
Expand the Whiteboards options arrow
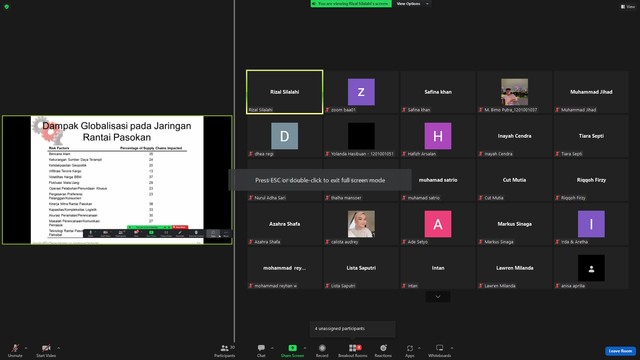click(x=452, y=348)
